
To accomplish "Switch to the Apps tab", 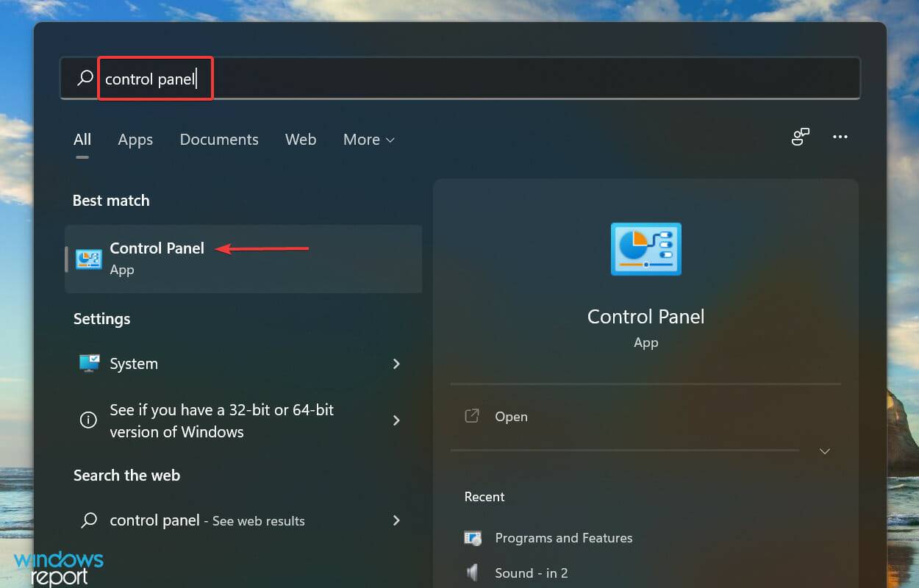I will [135, 140].
